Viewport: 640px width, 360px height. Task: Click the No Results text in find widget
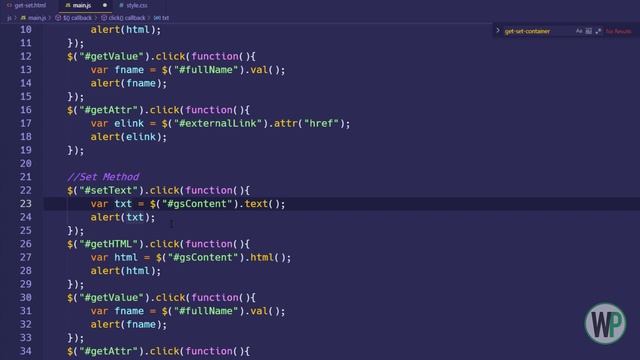(618, 31)
